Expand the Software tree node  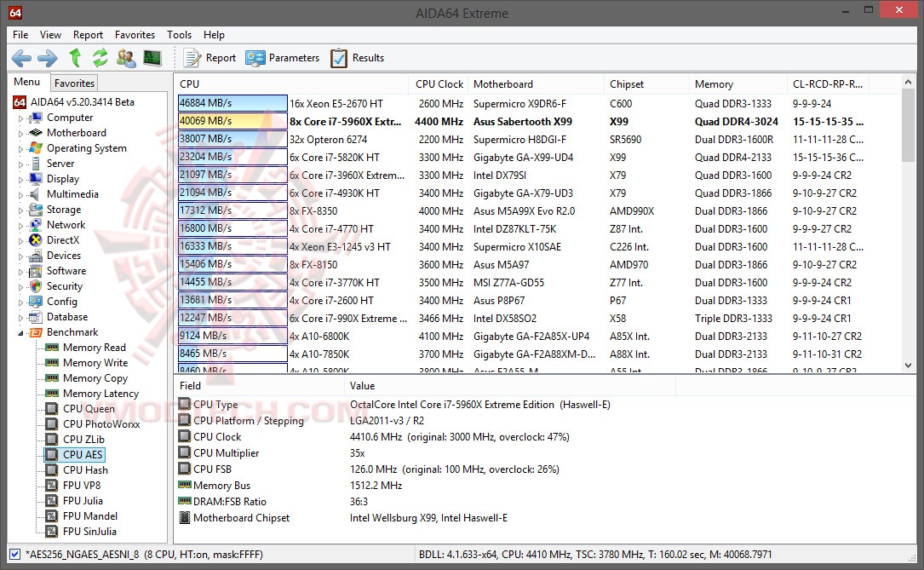pyautogui.click(x=20, y=271)
